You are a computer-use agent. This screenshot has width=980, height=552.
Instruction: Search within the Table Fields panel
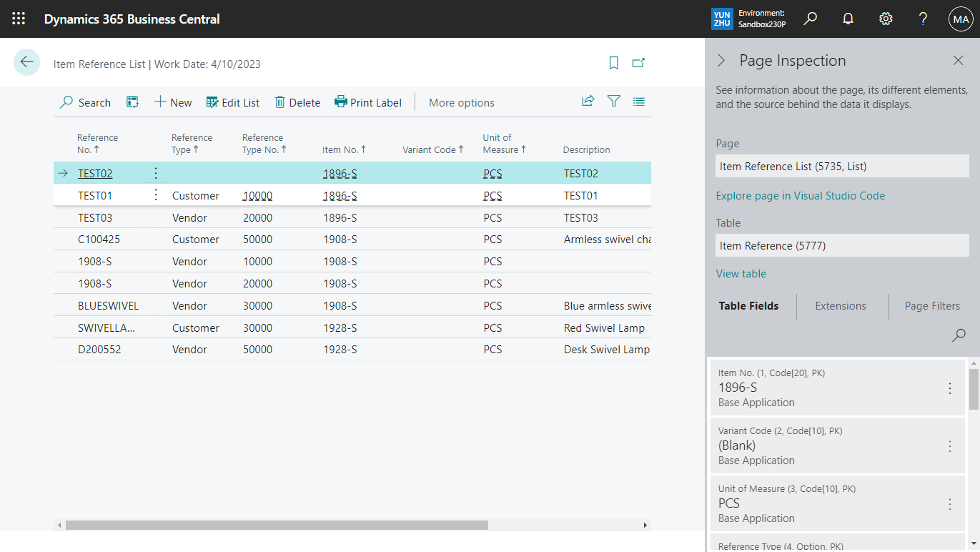[x=959, y=335]
